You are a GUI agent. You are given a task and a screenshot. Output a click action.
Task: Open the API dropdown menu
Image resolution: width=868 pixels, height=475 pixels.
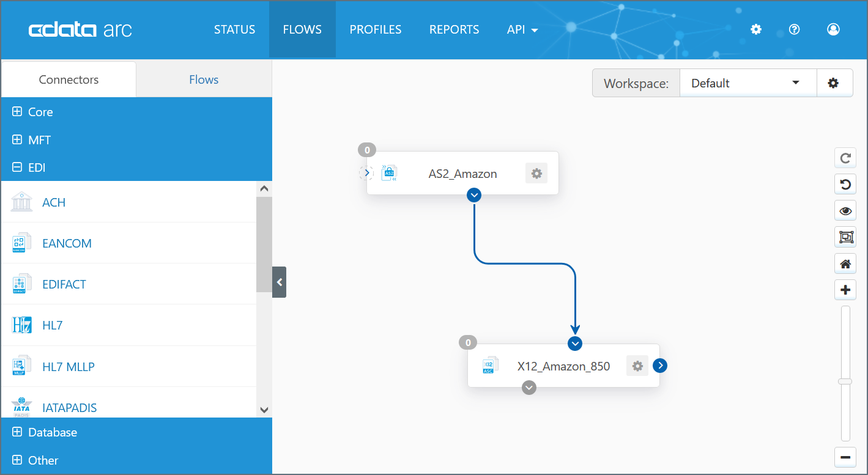[x=522, y=29]
